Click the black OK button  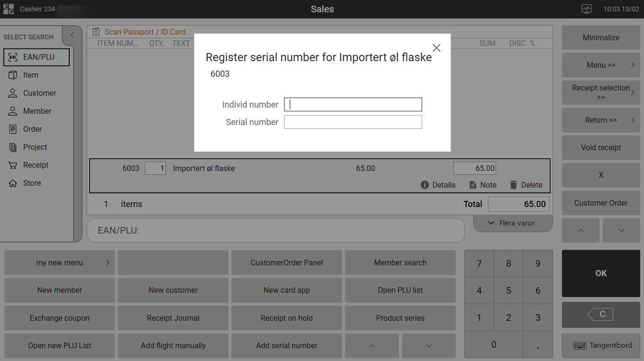click(601, 273)
